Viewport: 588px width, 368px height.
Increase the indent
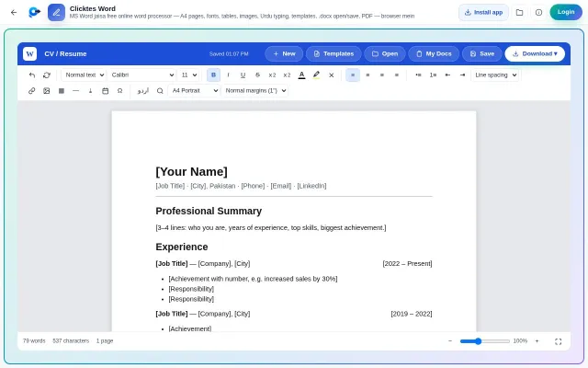click(462, 75)
